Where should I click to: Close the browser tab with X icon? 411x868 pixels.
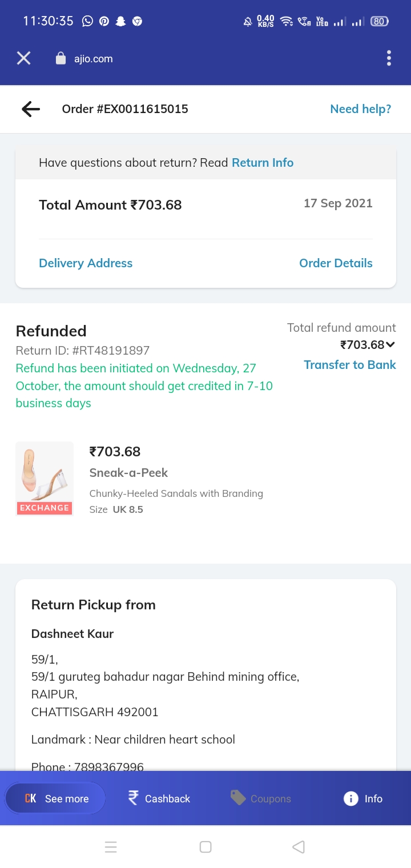point(23,58)
